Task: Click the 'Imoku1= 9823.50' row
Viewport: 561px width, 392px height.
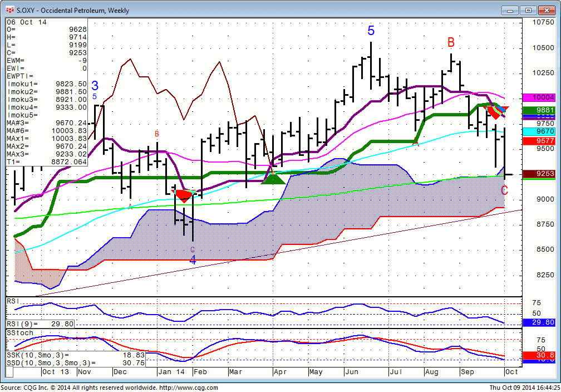Action: 47,84
